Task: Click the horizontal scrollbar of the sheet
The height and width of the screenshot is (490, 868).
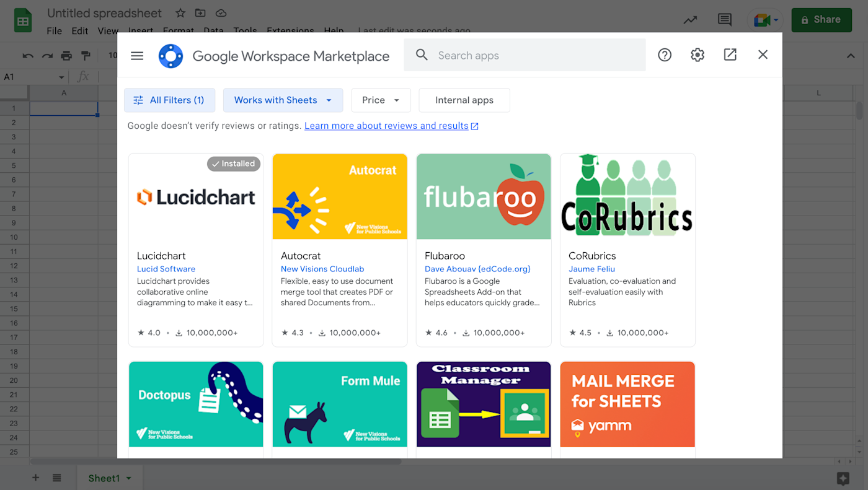Action: tap(216, 462)
